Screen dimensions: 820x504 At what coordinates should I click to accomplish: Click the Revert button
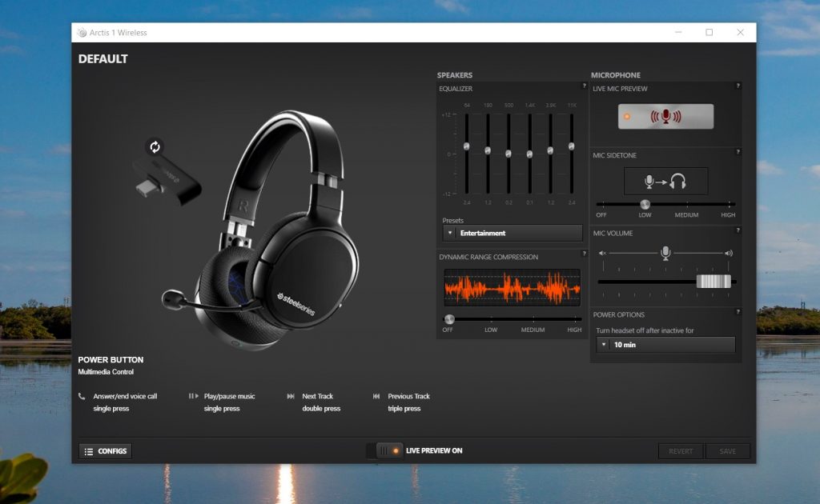click(x=681, y=451)
